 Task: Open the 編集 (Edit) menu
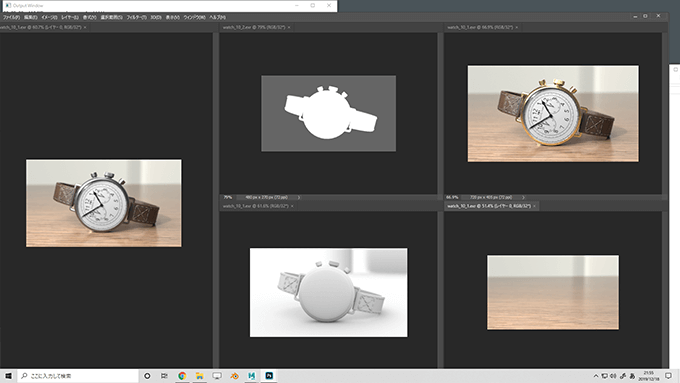[30, 17]
